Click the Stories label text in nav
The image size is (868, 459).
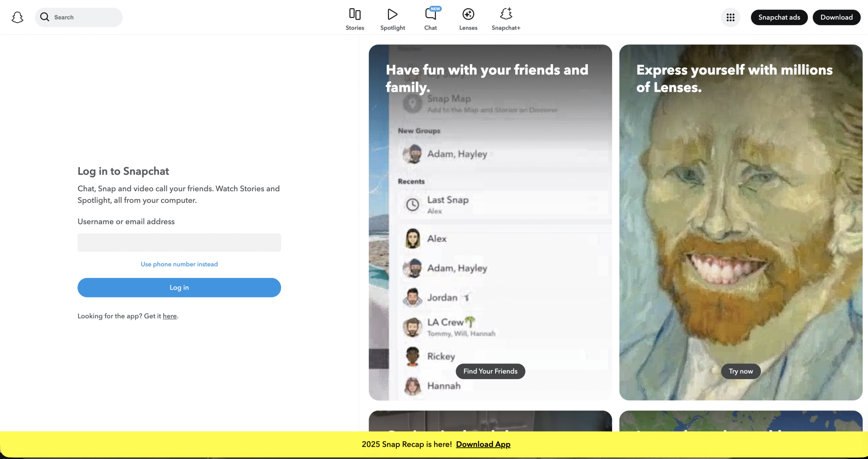point(355,28)
